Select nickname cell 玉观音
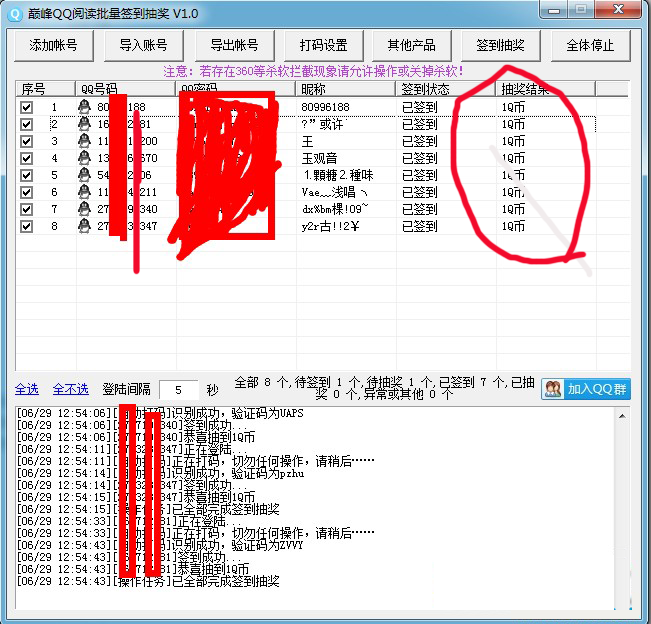This screenshot has height=624, width=651. click(x=319, y=158)
